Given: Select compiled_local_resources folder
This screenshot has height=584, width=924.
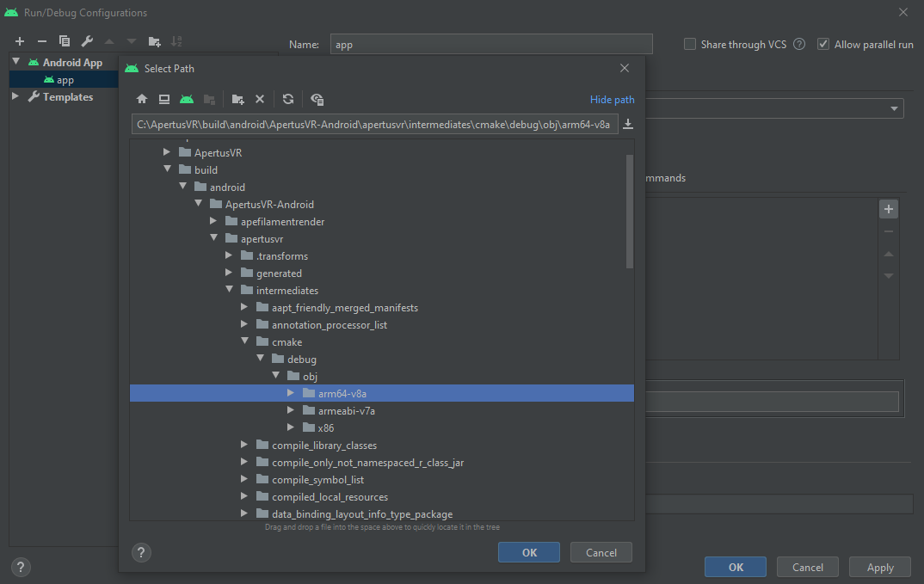Looking at the screenshot, I should [x=330, y=497].
